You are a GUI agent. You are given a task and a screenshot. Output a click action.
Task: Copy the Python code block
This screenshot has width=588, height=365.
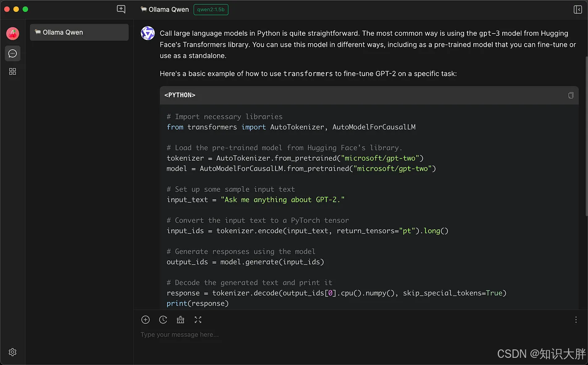pyautogui.click(x=570, y=95)
